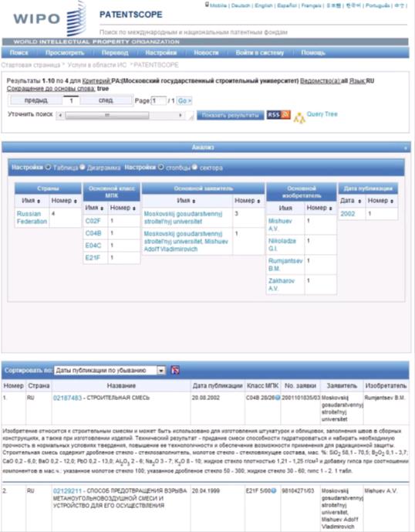The height and width of the screenshot is (532, 415).
Task: Switch language to Português
Action: (x=377, y=5)
